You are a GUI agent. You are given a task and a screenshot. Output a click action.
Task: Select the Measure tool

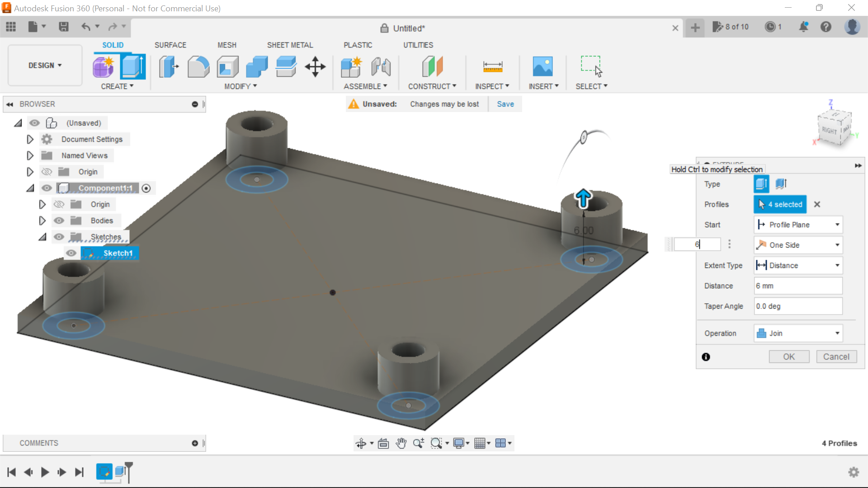[x=493, y=67]
